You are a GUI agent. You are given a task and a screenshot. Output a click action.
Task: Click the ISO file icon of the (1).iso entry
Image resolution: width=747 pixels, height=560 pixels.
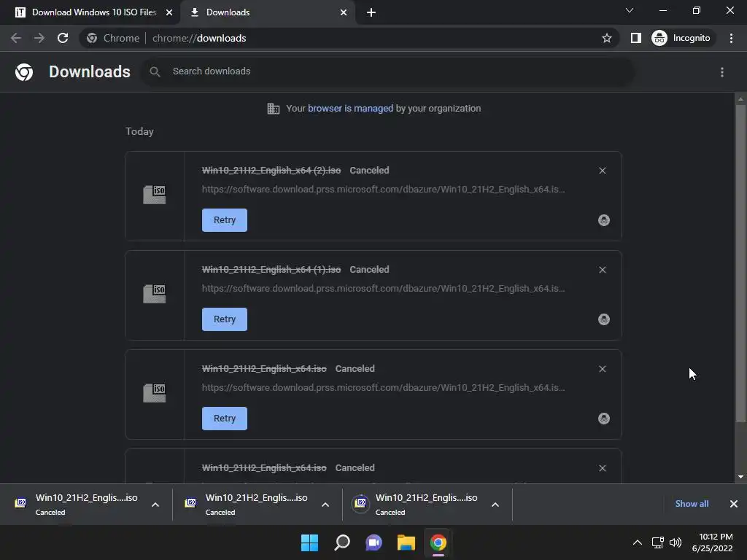pyautogui.click(x=155, y=294)
